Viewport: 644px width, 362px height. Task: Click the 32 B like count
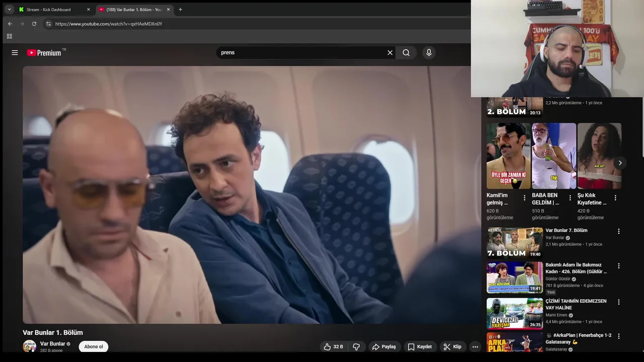pyautogui.click(x=338, y=347)
